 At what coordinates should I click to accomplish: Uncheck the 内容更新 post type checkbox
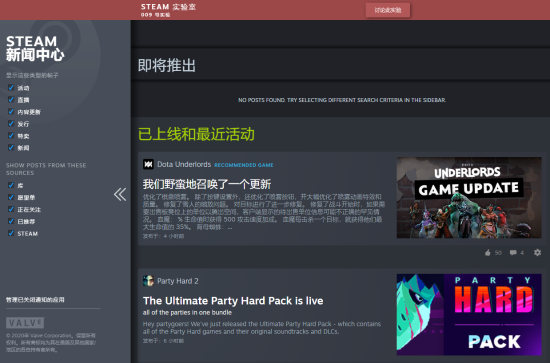(11, 112)
